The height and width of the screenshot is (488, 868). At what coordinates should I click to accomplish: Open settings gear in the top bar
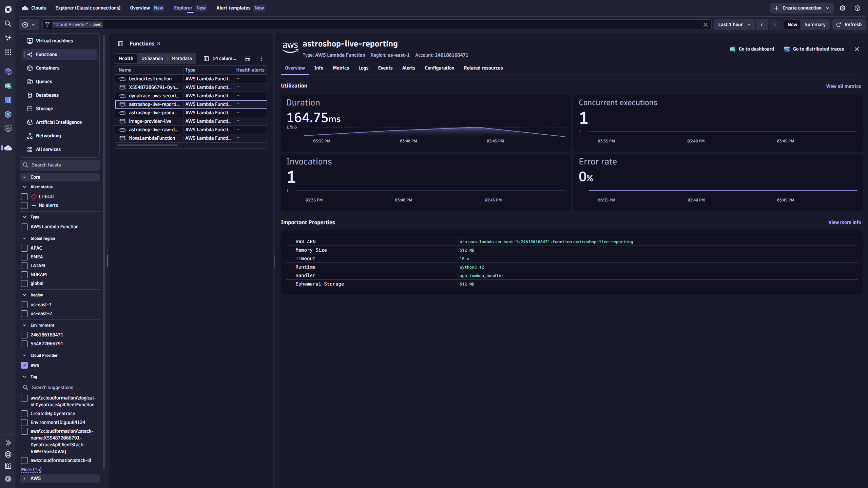[843, 8]
